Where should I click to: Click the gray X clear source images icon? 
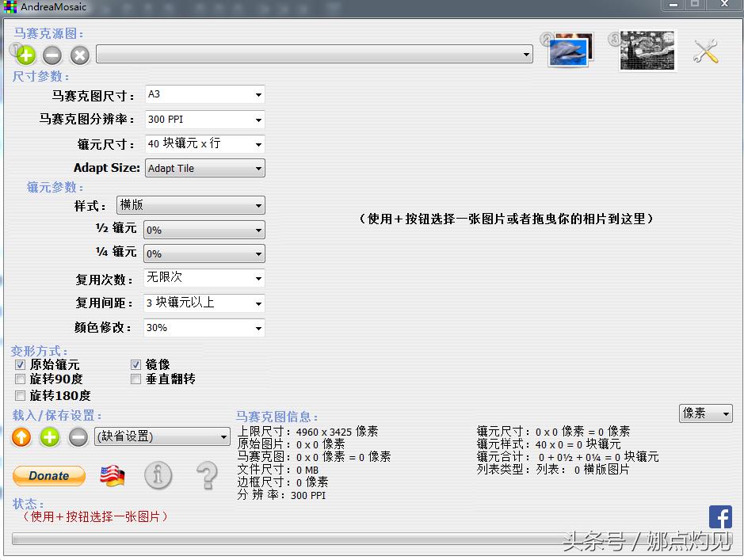pyautogui.click(x=79, y=55)
